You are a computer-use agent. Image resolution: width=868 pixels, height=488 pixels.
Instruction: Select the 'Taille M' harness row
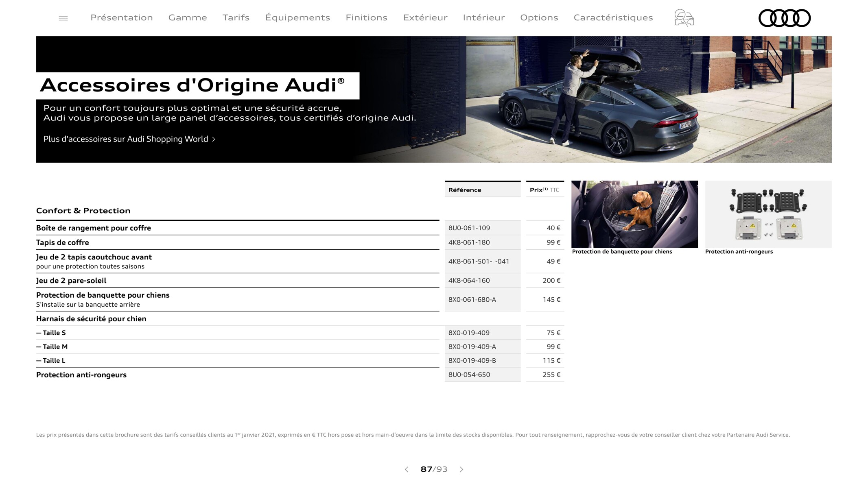238,346
